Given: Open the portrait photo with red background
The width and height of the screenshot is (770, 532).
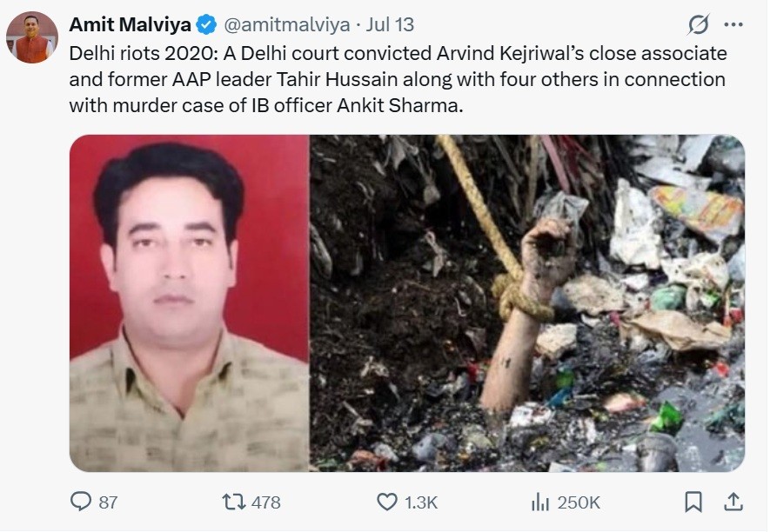Looking at the screenshot, I should (190, 303).
